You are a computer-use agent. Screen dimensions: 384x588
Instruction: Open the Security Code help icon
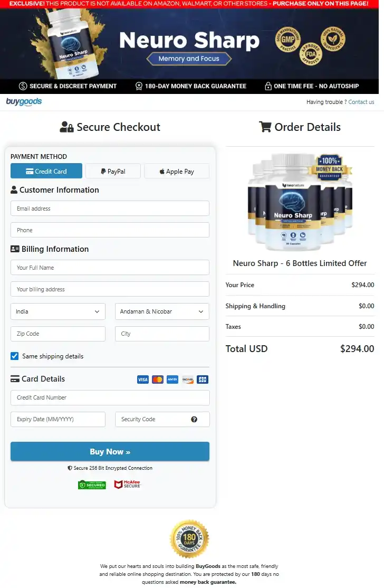pyautogui.click(x=194, y=419)
